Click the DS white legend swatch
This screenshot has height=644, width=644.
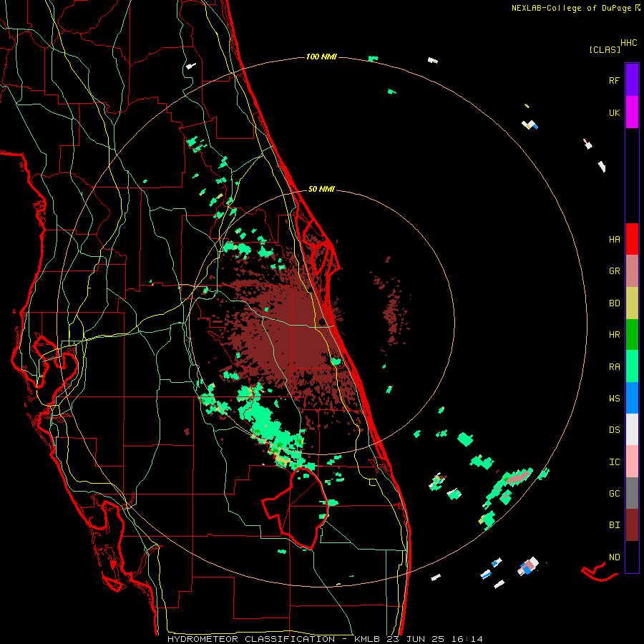[x=632, y=429]
